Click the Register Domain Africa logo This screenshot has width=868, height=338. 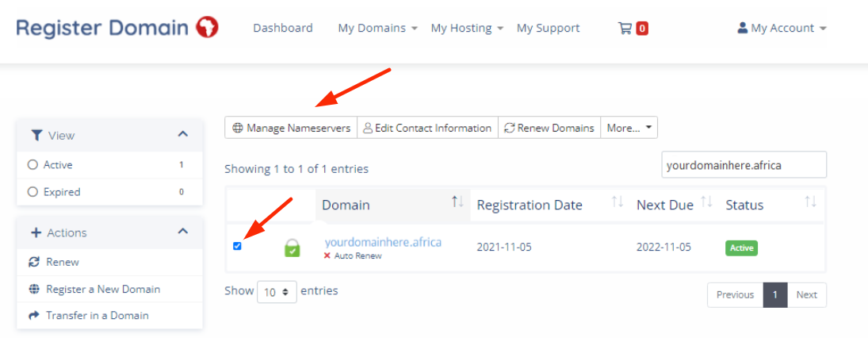click(x=117, y=28)
